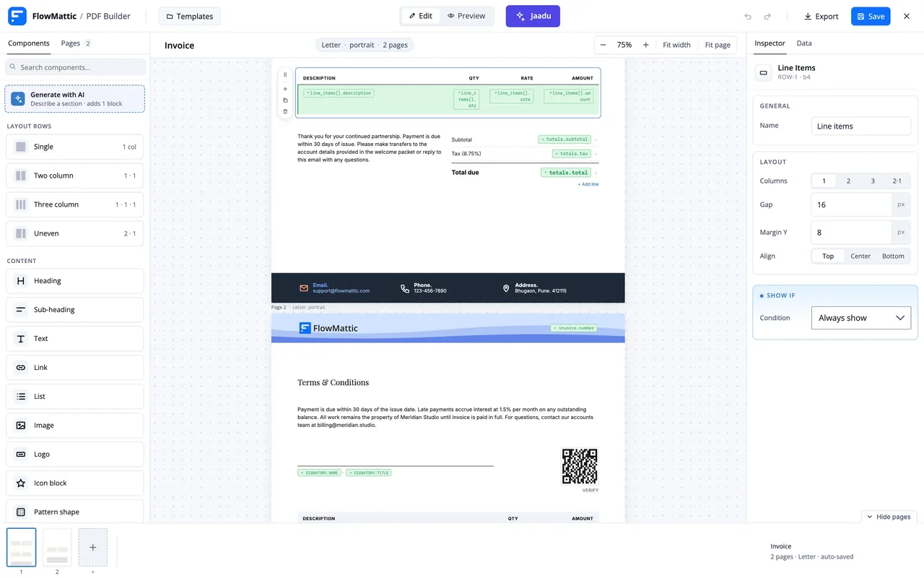Click the phone icon in invoice footer
Image resolution: width=924 pixels, height=578 pixels.
point(405,288)
